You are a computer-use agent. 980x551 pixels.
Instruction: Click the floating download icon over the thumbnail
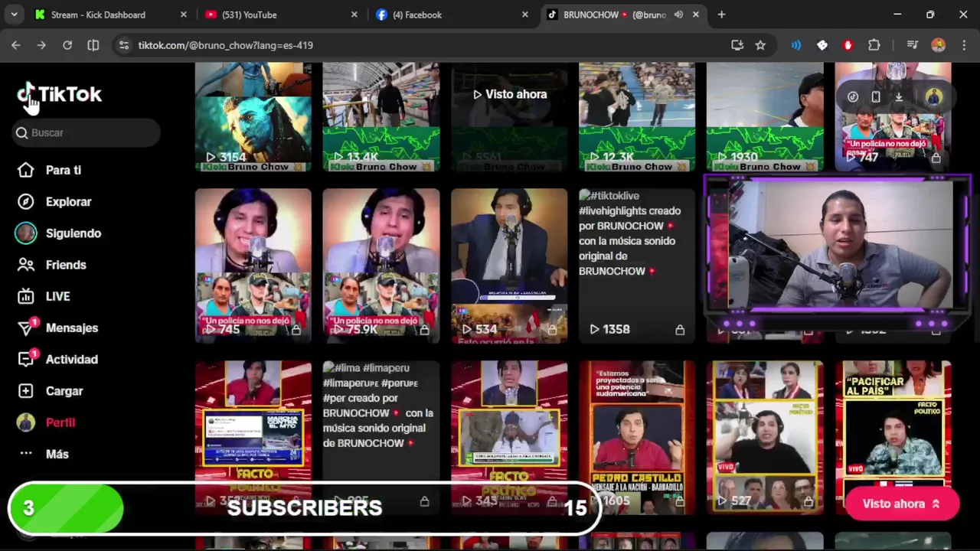coord(899,97)
